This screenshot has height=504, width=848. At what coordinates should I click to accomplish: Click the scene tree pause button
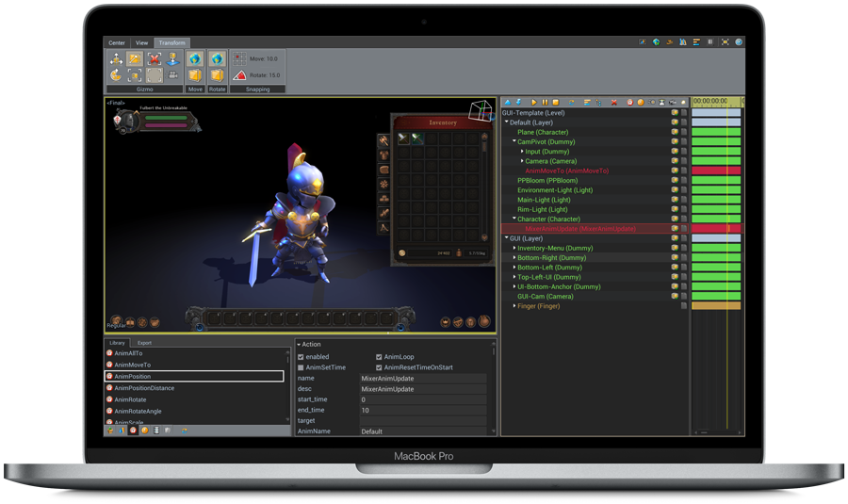pyautogui.click(x=546, y=102)
